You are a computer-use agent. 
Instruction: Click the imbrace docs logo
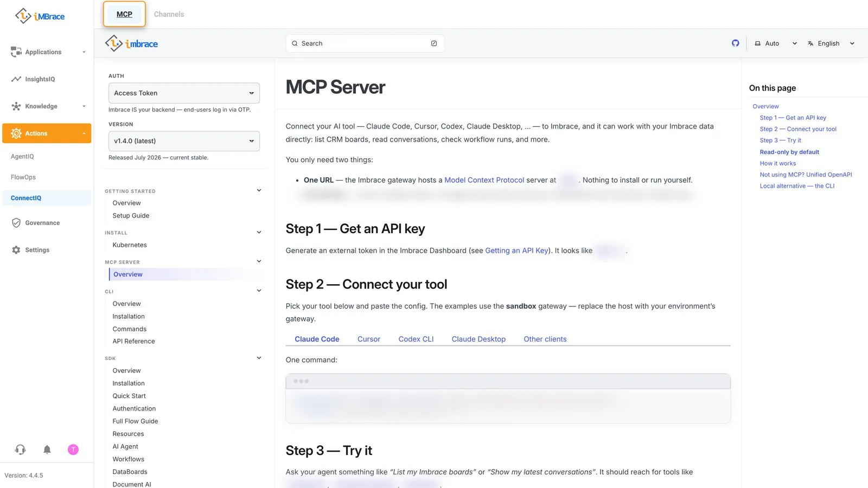click(131, 43)
